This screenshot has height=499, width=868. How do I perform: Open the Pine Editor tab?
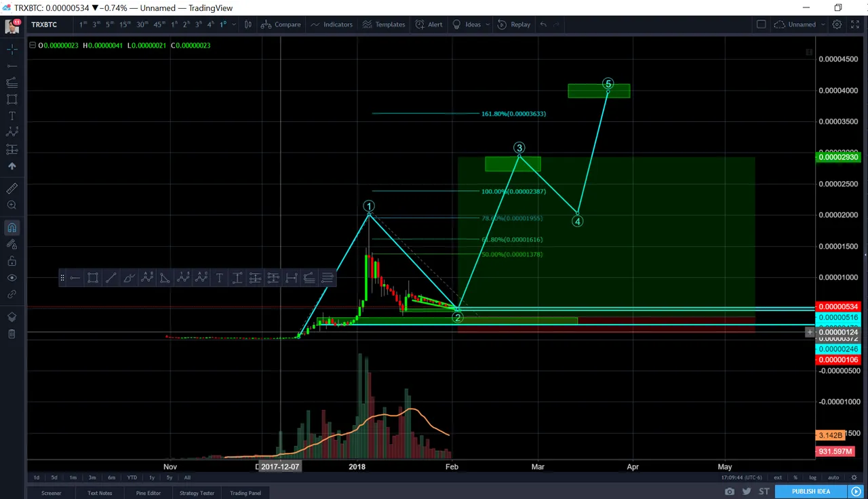point(149,493)
